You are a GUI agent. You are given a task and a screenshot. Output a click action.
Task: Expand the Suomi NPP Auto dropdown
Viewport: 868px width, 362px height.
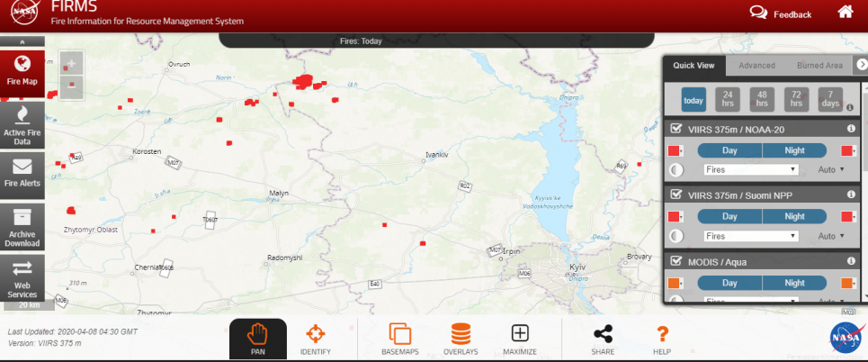tap(832, 236)
